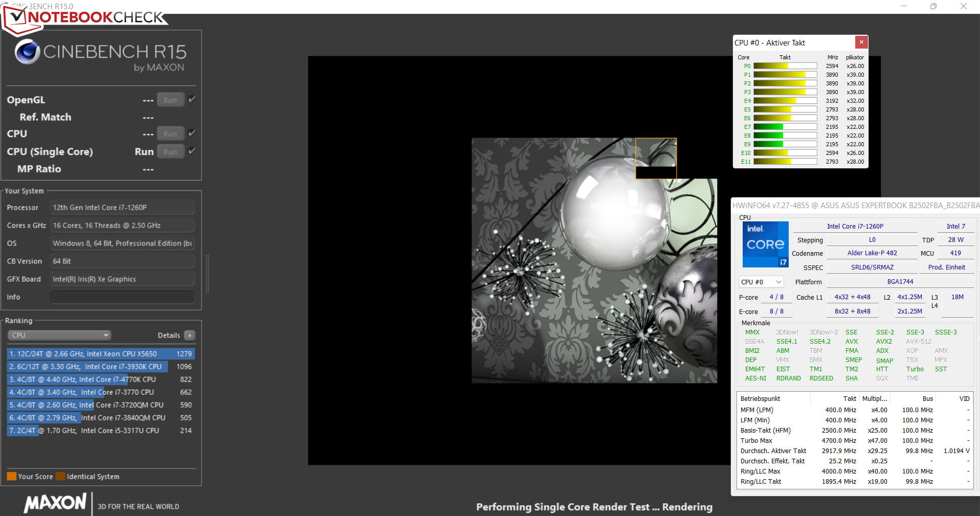Select ranking row Intel Xeon CPU X5650

[101, 354]
